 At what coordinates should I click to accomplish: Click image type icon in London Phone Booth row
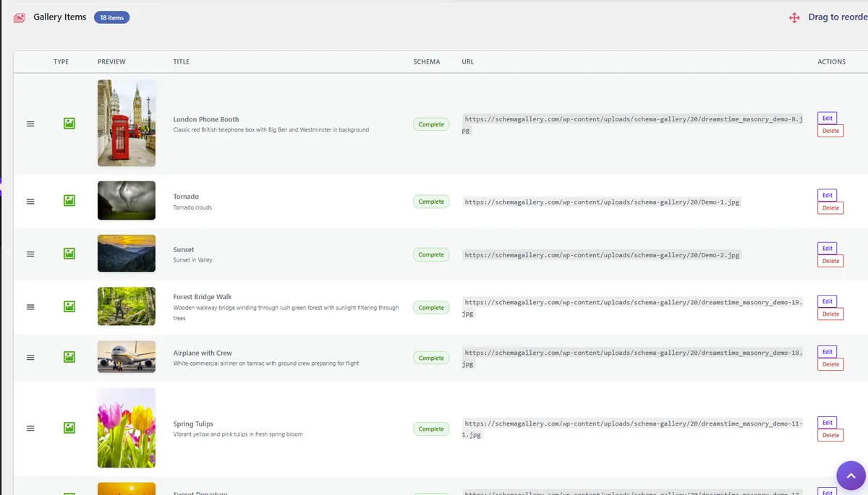click(69, 124)
